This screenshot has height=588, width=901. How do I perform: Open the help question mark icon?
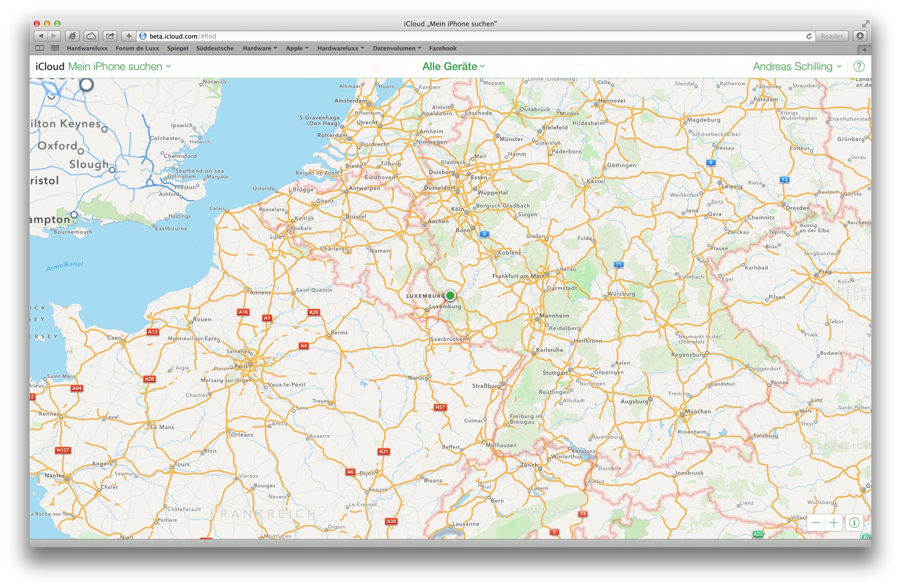[859, 67]
